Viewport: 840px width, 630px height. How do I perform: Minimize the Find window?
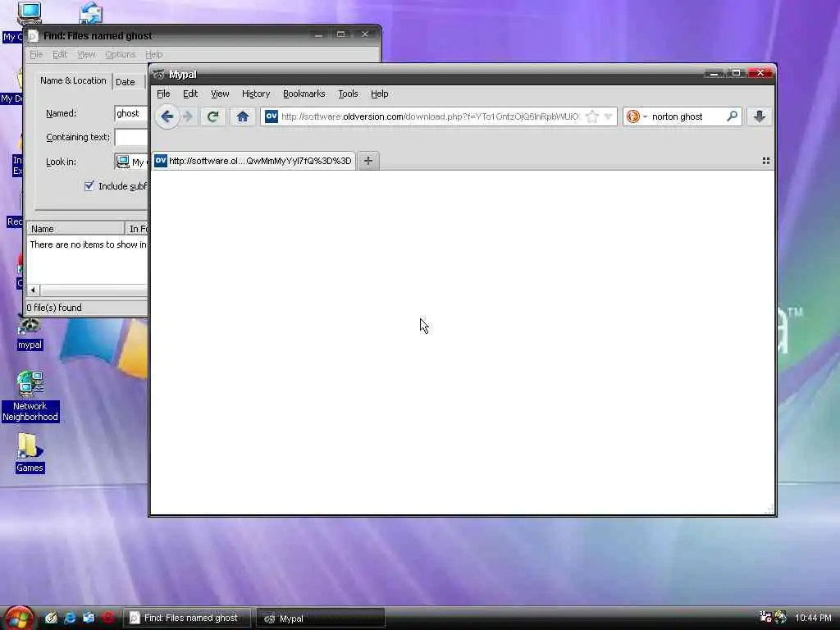coord(318,34)
